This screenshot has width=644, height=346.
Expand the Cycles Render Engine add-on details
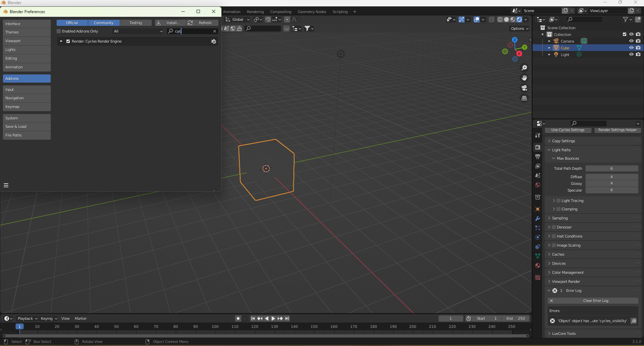coord(61,41)
